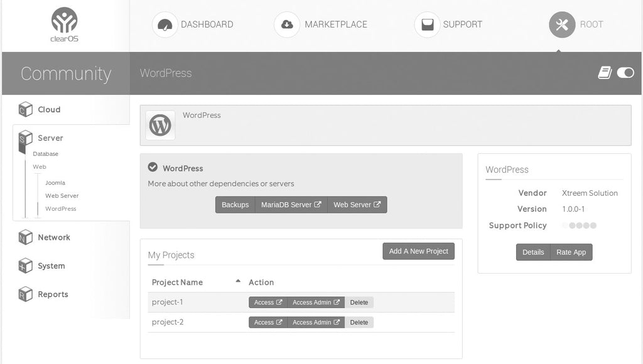Open the ROOT menu
The height and width of the screenshot is (364, 643).
(592, 24)
